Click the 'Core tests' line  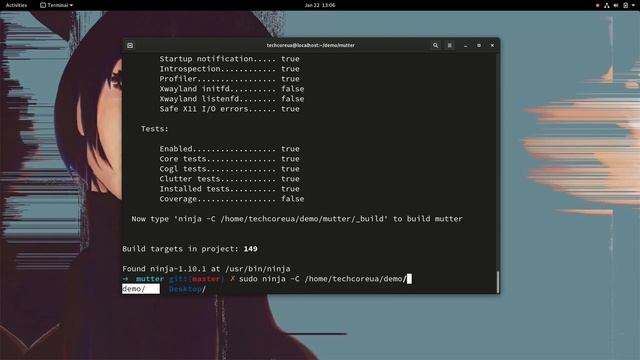coord(229,159)
